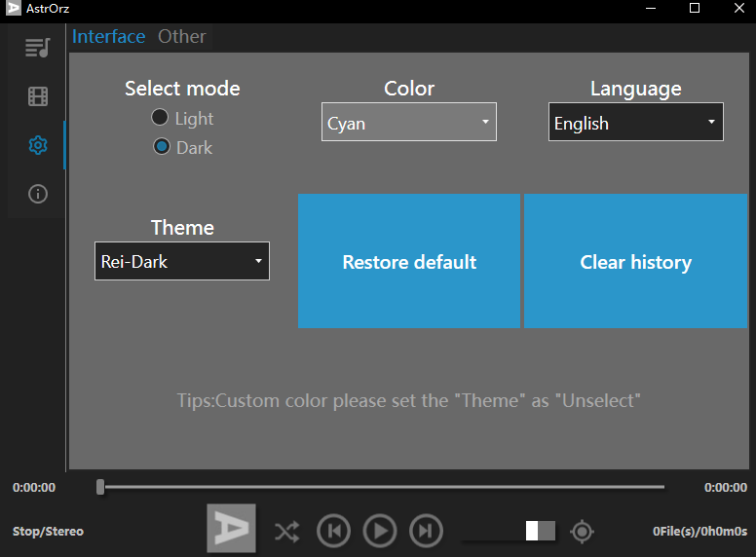
Task: Skip to the previous track
Action: (x=333, y=531)
